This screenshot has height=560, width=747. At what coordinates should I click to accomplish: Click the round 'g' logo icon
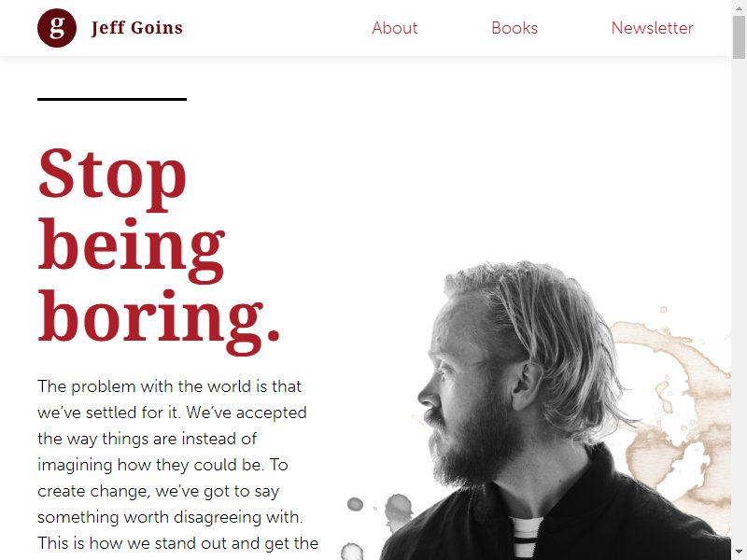click(57, 28)
